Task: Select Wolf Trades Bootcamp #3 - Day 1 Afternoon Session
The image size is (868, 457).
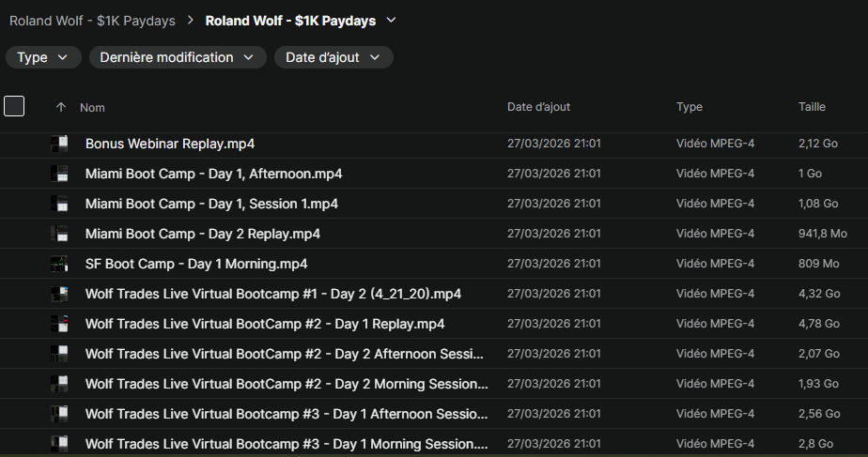Action: (287, 413)
